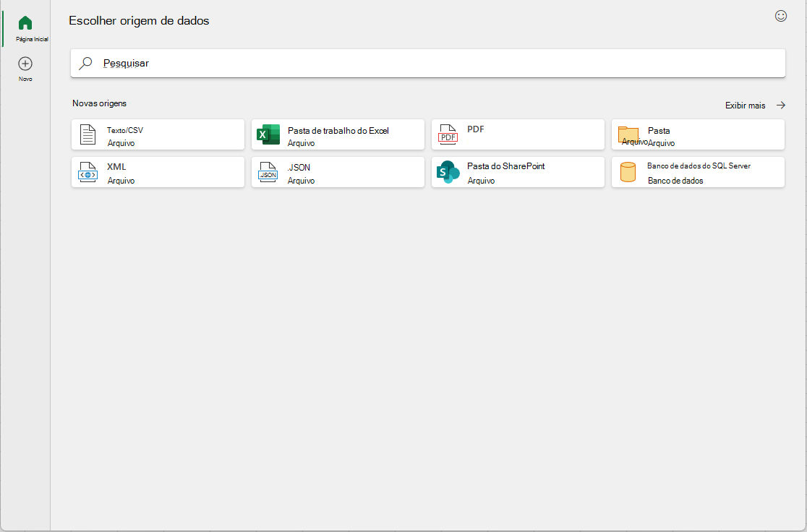
Task: Click the yellow Pasta folder icon
Action: (628, 134)
